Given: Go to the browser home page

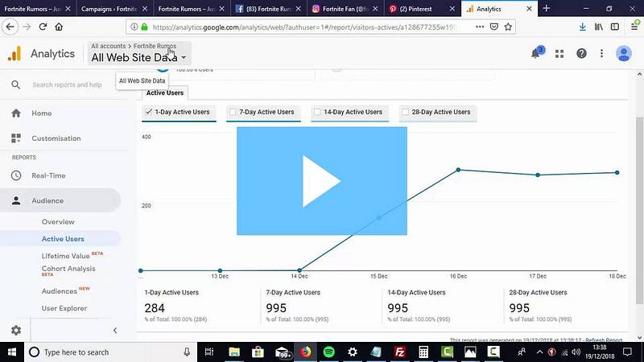Looking at the screenshot, I should point(59,27).
